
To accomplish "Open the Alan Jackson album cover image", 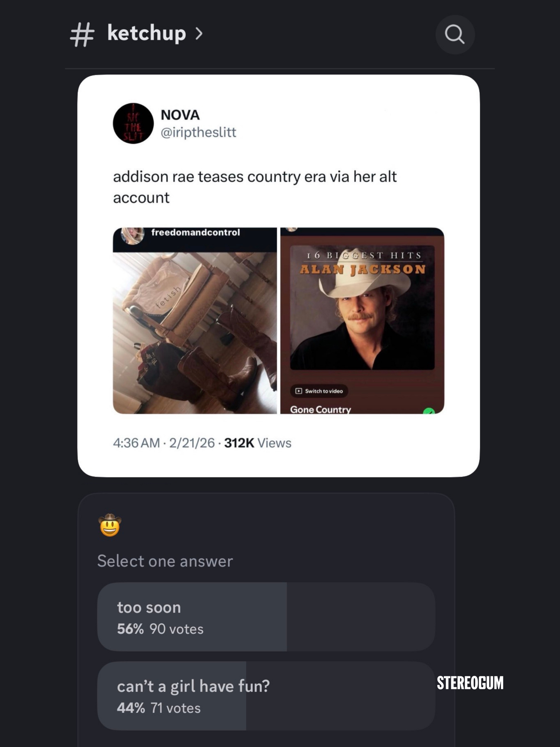I will 362,307.
